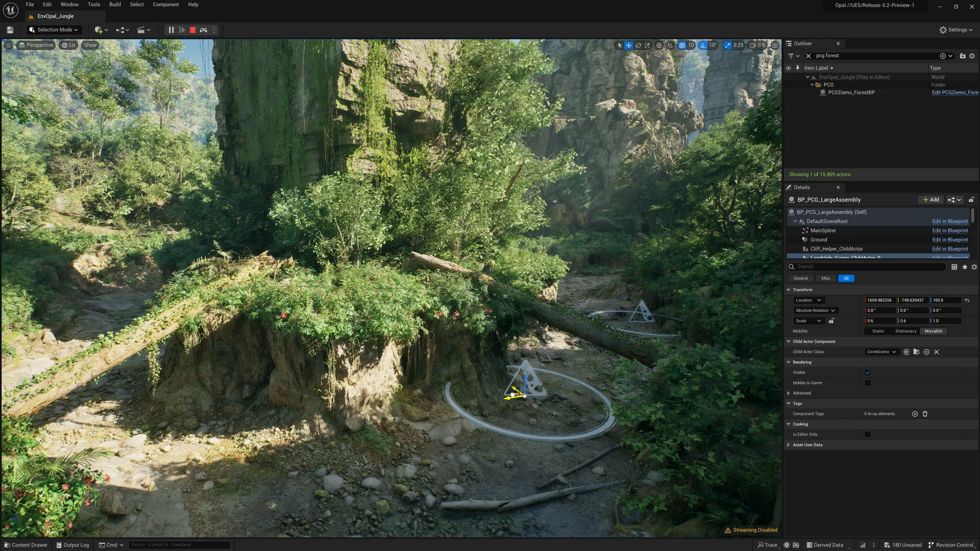Open the CircleGizmo child actor class dropdown
Image resolution: width=980 pixels, height=551 pixels.
[881, 352]
